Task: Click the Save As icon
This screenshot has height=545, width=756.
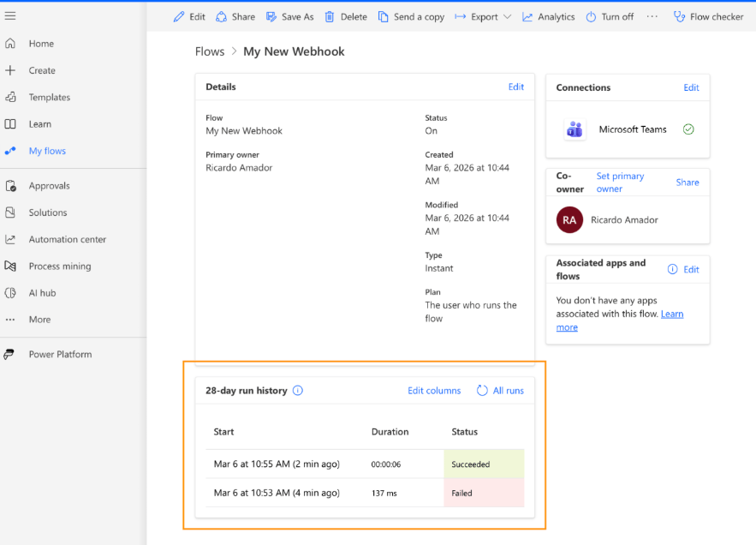Action: point(271,16)
